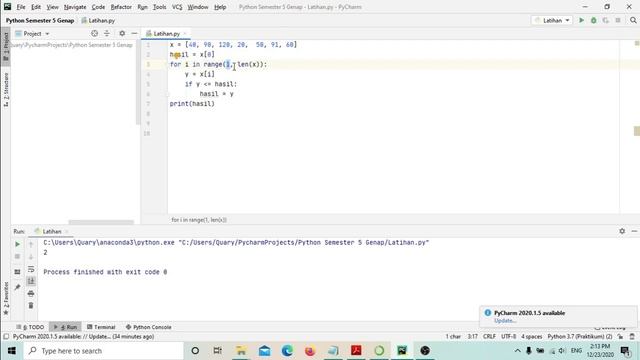This screenshot has height=360, width=640.
Task: Run with coverage icon in top toolbar
Action: pos(606,20)
